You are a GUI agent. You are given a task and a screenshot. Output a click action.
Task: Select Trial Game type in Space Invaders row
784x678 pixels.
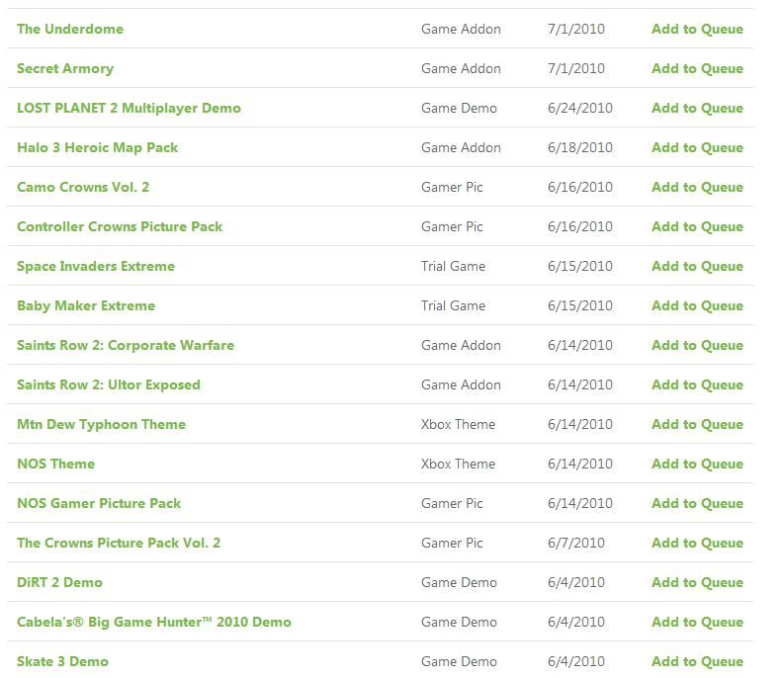(453, 266)
